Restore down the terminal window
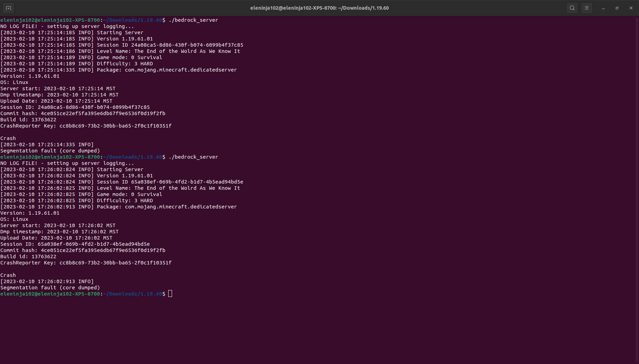Screen dimensions: 639x364 pyautogui.click(x=617, y=8)
